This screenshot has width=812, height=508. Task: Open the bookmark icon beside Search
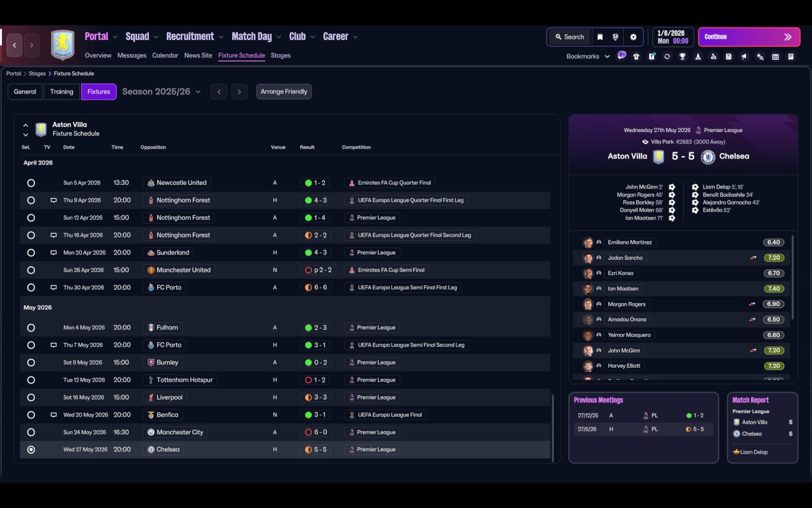coord(599,37)
